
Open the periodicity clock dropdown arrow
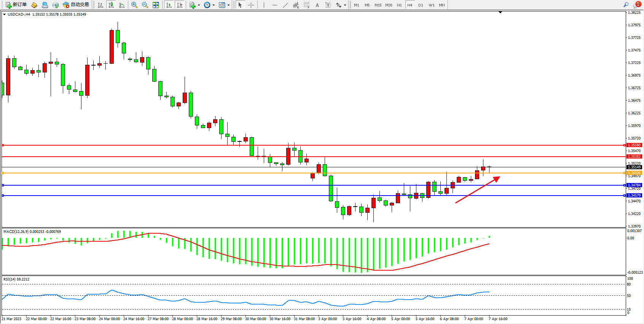coord(214,5)
